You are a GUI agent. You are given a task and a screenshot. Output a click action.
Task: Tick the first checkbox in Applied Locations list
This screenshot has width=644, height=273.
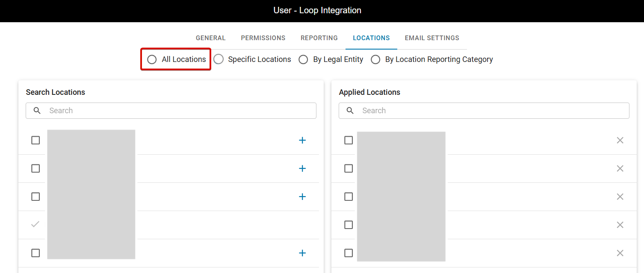pos(349,140)
